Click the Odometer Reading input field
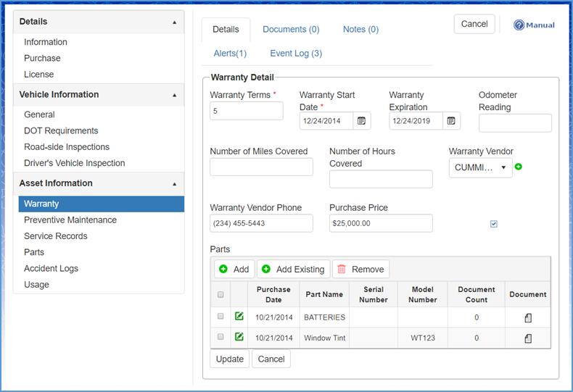 (x=515, y=123)
